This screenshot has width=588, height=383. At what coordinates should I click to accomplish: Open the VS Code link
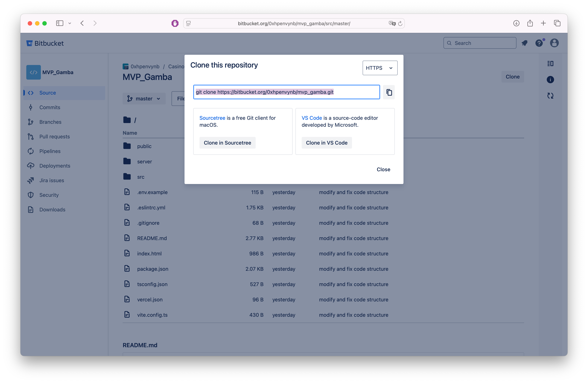[x=312, y=118]
